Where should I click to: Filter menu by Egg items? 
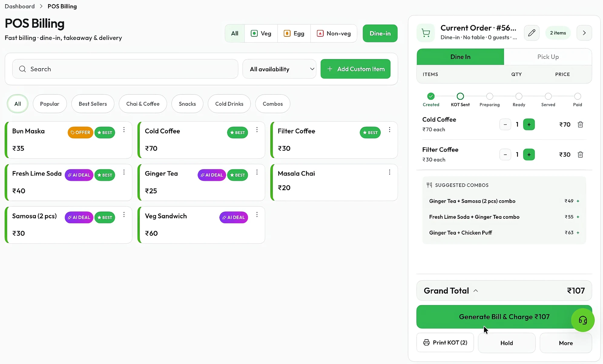tap(294, 33)
